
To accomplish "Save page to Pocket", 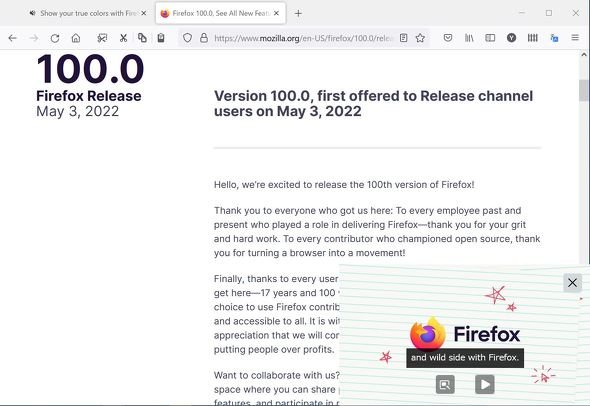I will click(448, 38).
